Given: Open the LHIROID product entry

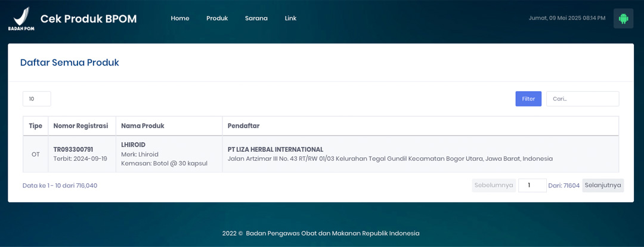Looking at the screenshot, I should (134, 145).
